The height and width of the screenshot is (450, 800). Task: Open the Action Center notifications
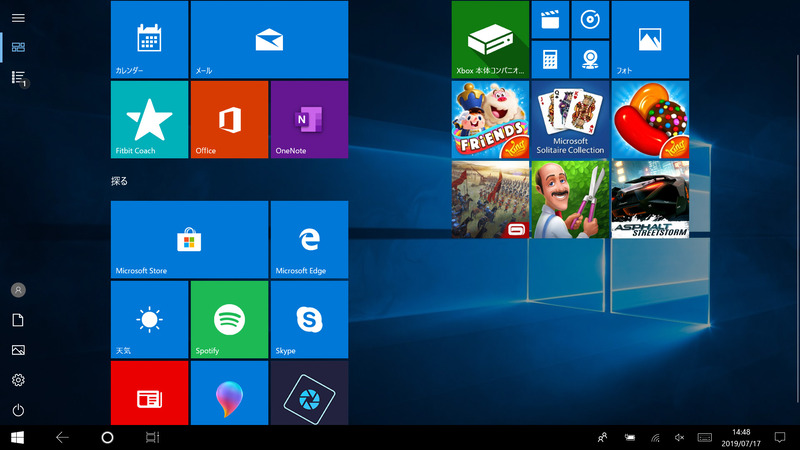(780, 437)
